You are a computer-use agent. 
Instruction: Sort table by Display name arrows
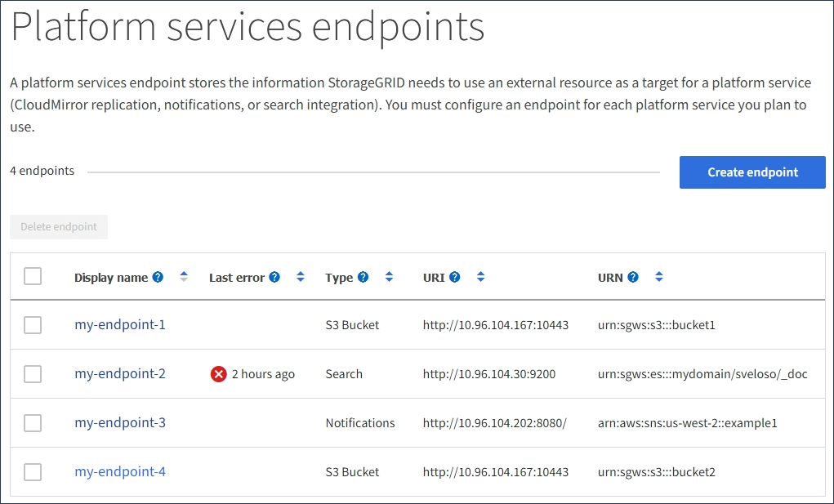[x=184, y=277]
